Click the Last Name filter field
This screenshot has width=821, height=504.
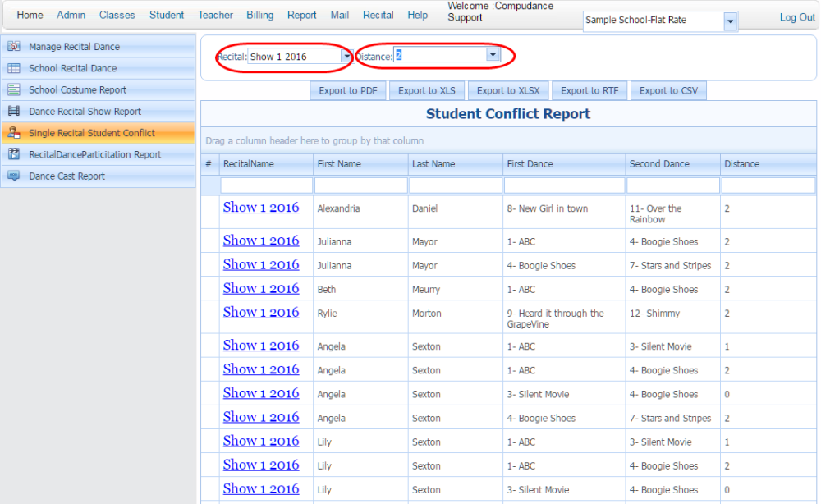tap(456, 186)
